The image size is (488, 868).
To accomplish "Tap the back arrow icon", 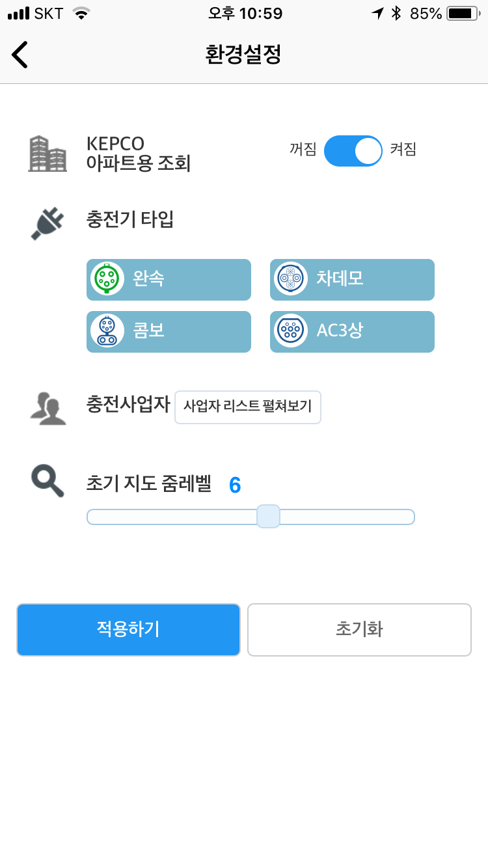I will (x=20, y=55).
